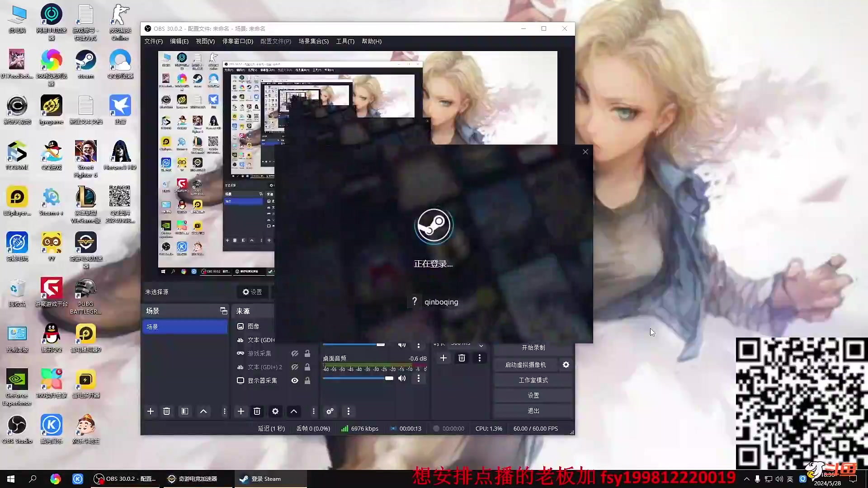Show the 游戏采集 source via eye icon
Viewport: 868px width, 488px height.
point(295,353)
